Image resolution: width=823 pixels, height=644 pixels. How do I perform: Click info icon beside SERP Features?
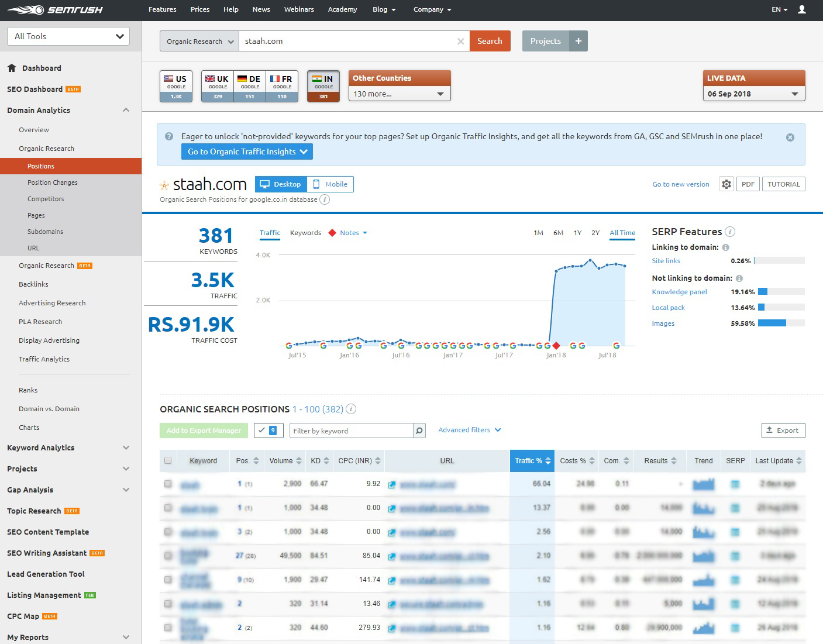(730, 232)
